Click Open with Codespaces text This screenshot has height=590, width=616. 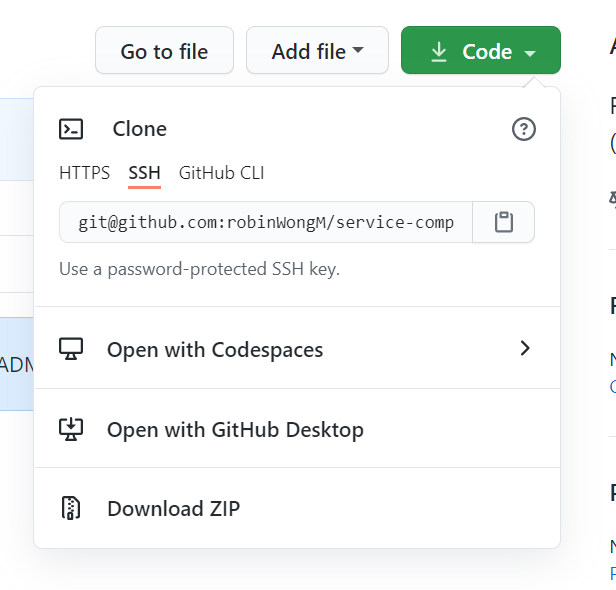215,350
